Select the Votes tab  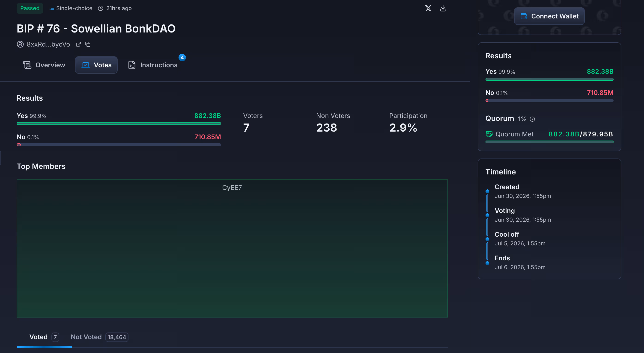pos(96,65)
